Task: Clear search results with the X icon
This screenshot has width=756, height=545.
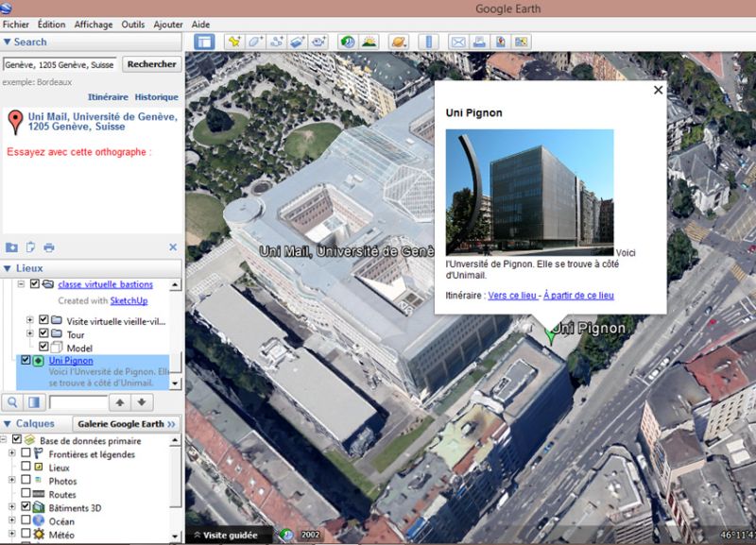Action: [173, 247]
